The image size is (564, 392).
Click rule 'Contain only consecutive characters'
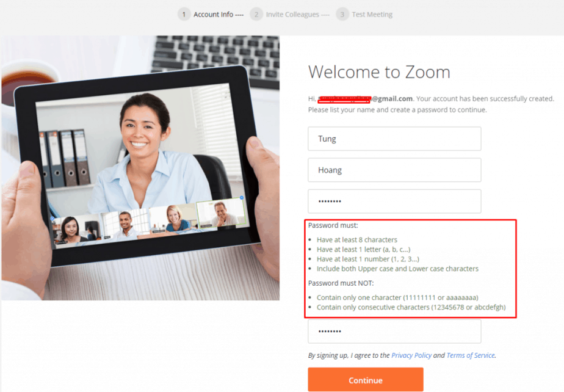click(411, 307)
